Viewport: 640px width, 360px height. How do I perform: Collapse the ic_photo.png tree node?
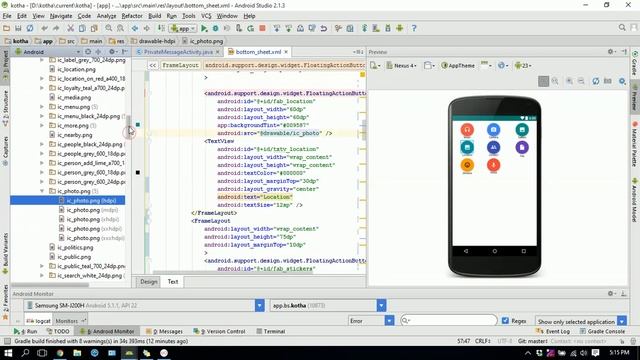click(42, 191)
